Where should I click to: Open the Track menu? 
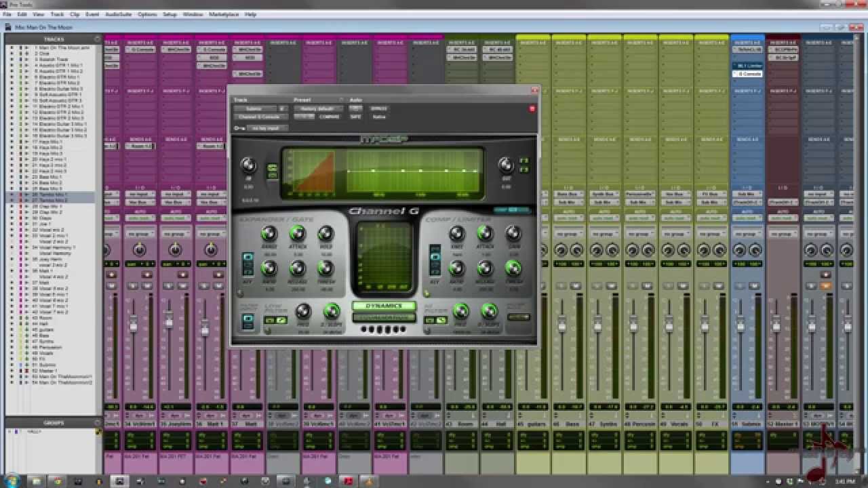click(57, 14)
